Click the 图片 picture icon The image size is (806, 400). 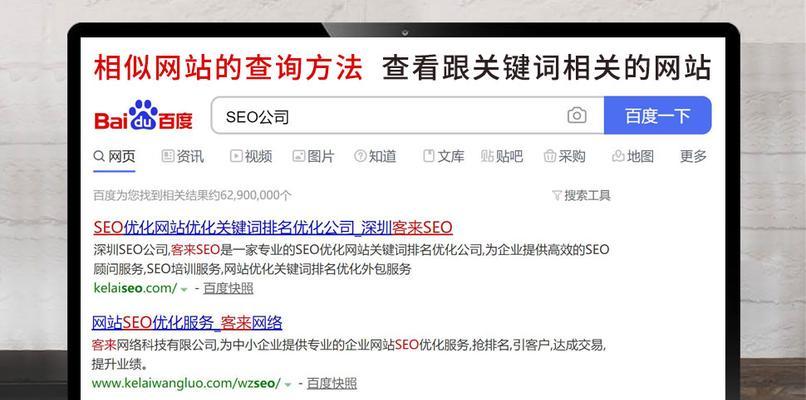[x=299, y=156]
